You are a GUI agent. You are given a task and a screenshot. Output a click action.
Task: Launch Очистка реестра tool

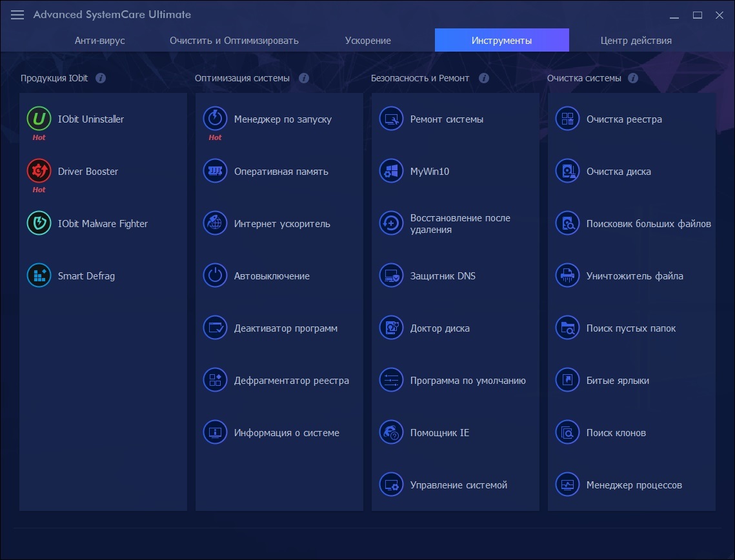[623, 119]
